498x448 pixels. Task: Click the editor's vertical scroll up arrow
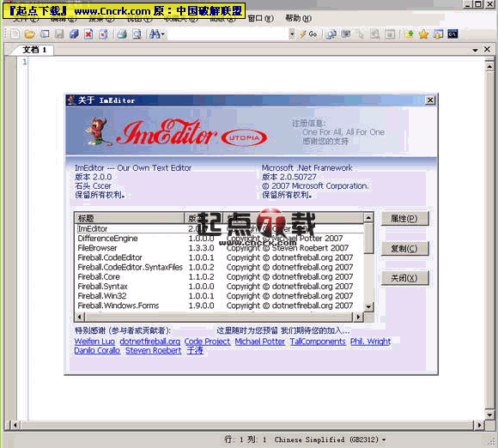coord(489,66)
